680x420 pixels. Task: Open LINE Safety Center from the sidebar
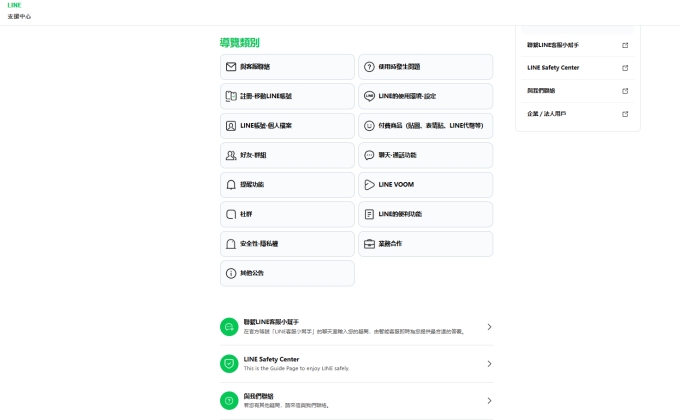[560, 68]
